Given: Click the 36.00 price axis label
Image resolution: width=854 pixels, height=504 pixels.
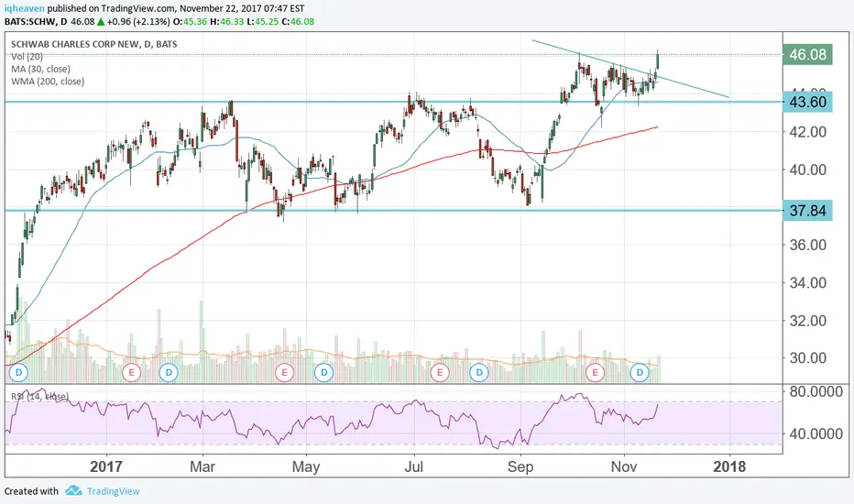Looking at the screenshot, I should pos(808,246).
